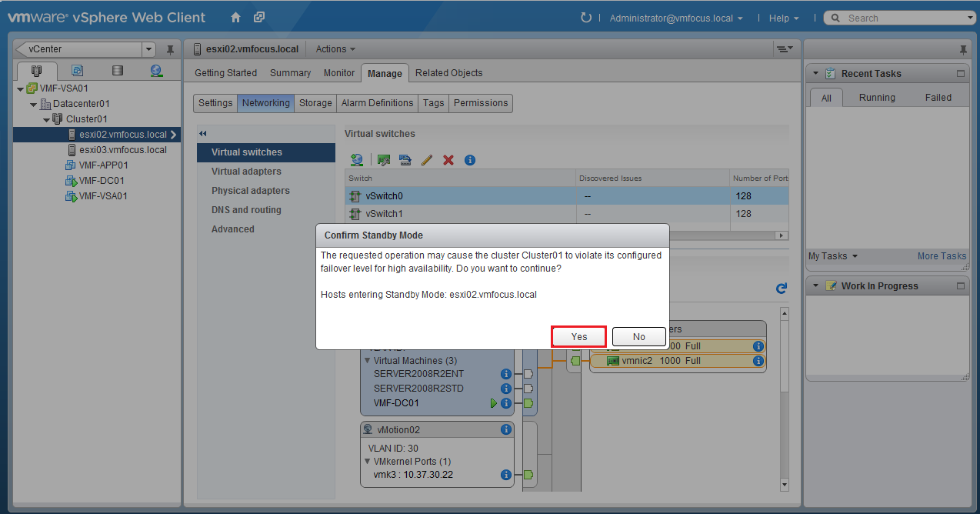The width and height of the screenshot is (980, 514).
Task: Click the Home icon in the top bar
Action: point(236,18)
